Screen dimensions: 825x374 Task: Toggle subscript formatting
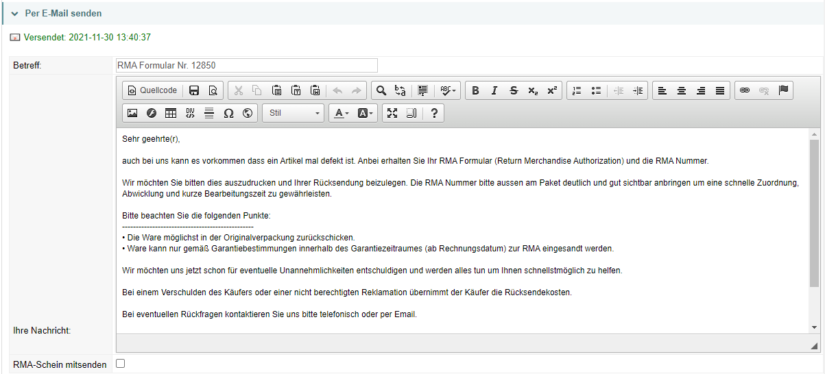tap(532, 90)
